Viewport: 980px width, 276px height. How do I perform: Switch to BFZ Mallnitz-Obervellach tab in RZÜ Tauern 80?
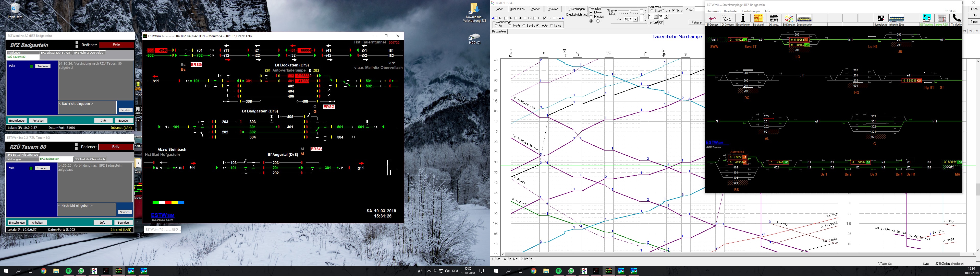89,159
